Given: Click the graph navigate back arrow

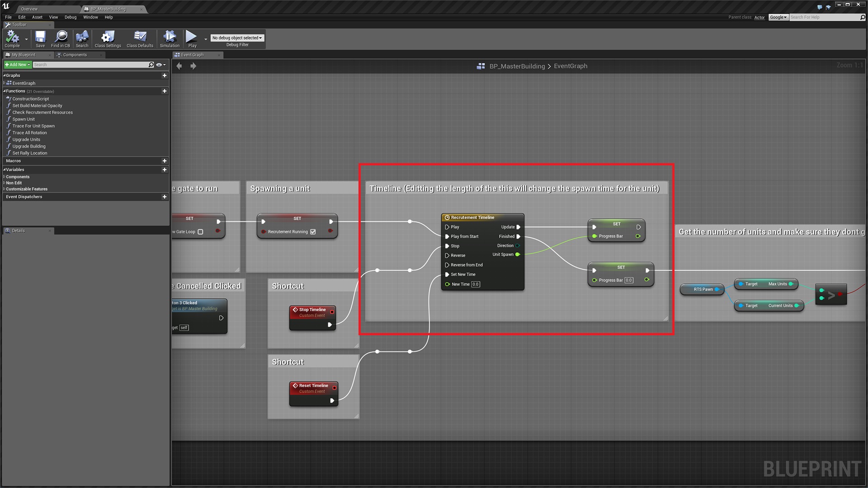Looking at the screenshot, I should (x=179, y=66).
